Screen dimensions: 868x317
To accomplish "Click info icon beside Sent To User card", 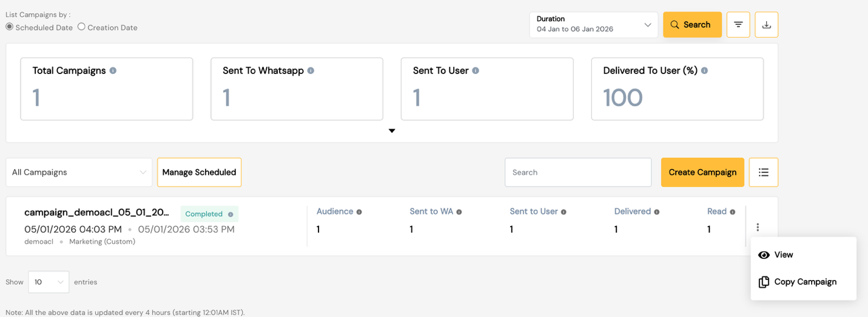I will click(476, 70).
